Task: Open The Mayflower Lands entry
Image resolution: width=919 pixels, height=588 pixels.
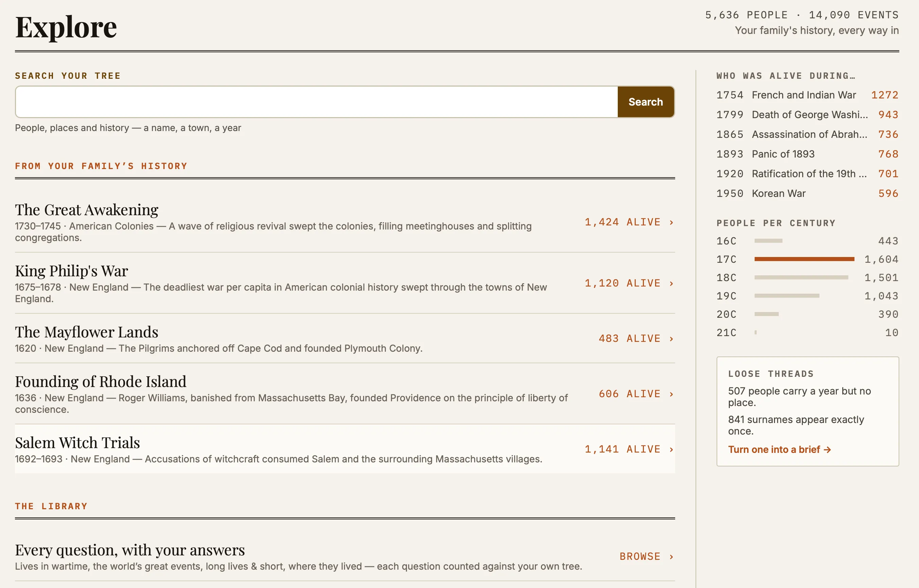Action: pyautogui.click(x=345, y=338)
